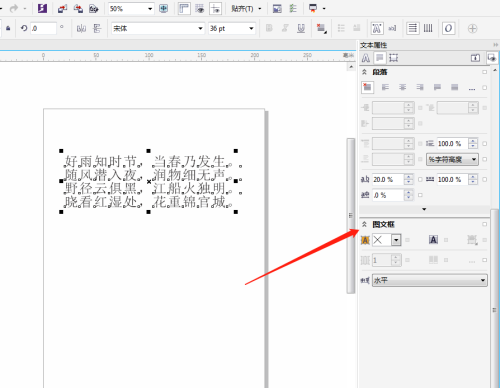Open the 贴齐(T) snap menu

pyautogui.click(x=246, y=9)
